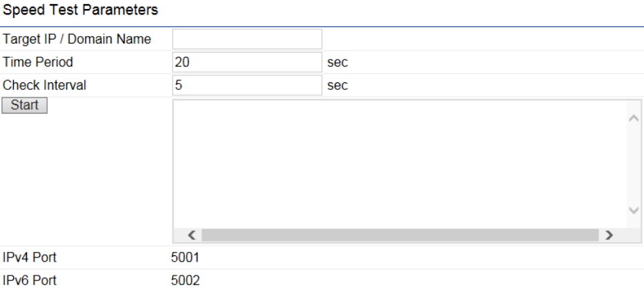Click the horizontal scrollbar right arrow
The height and width of the screenshot is (290, 644).
click(x=609, y=235)
